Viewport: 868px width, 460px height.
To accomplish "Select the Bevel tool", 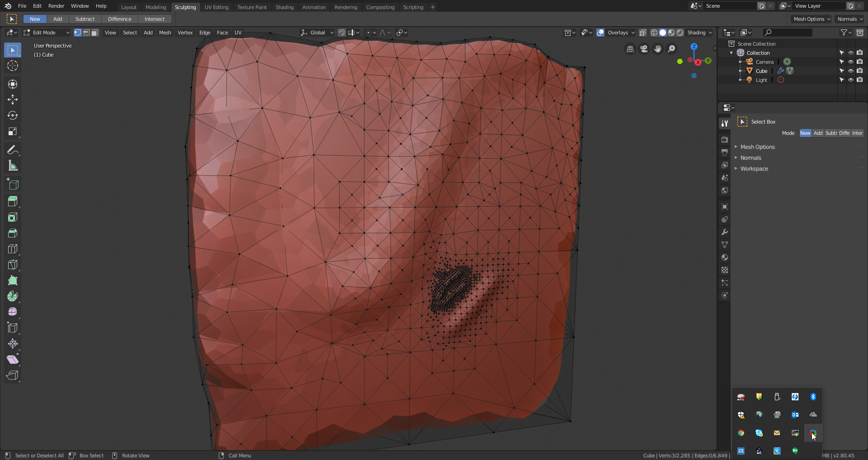I will pyautogui.click(x=13, y=233).
